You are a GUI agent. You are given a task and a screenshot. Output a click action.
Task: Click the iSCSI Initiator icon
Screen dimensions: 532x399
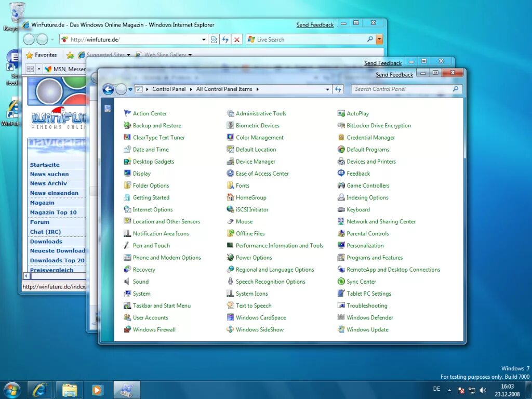230,209
